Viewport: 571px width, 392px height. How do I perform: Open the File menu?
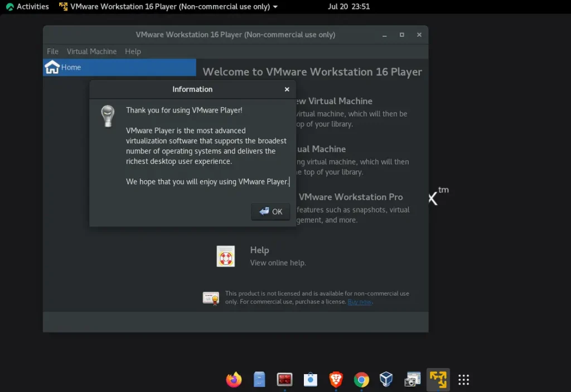(x=52, y=51)
